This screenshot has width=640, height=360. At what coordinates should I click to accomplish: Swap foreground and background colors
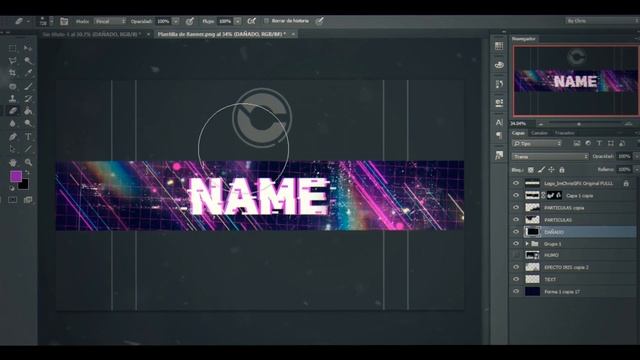pyautogui.click(x=27, y=173)
